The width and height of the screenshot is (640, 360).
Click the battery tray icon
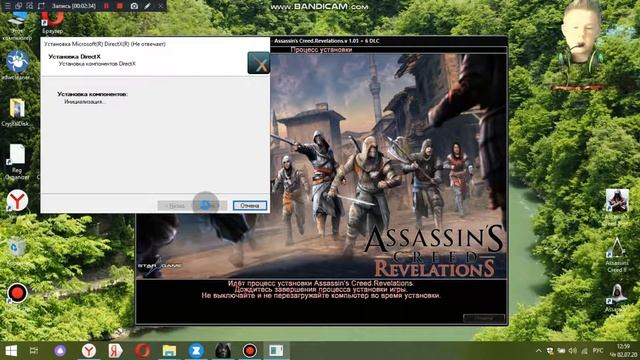(x=562, y=351)
